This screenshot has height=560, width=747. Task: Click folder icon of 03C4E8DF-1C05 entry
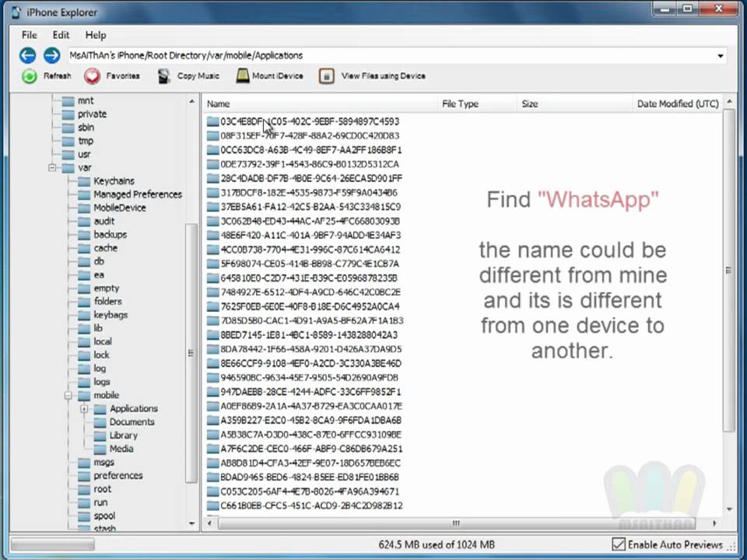click(x=212, y=122)
